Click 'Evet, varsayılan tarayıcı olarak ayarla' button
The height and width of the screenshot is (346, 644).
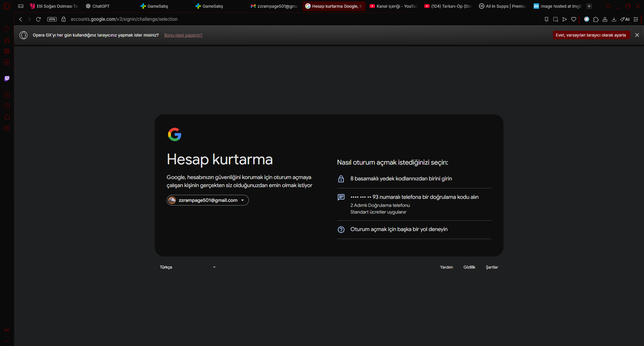pos(591,35)
